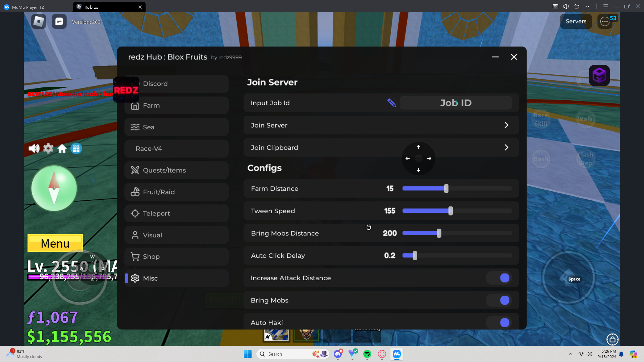Open Opera browser from the taskbar

tap(382, 354)
